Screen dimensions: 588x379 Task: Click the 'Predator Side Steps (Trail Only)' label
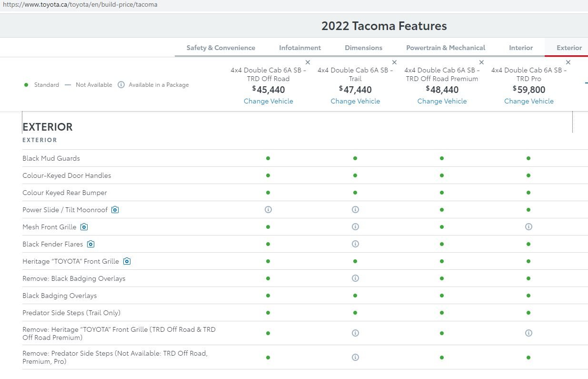pyautogui.click(x=71, y=313)
